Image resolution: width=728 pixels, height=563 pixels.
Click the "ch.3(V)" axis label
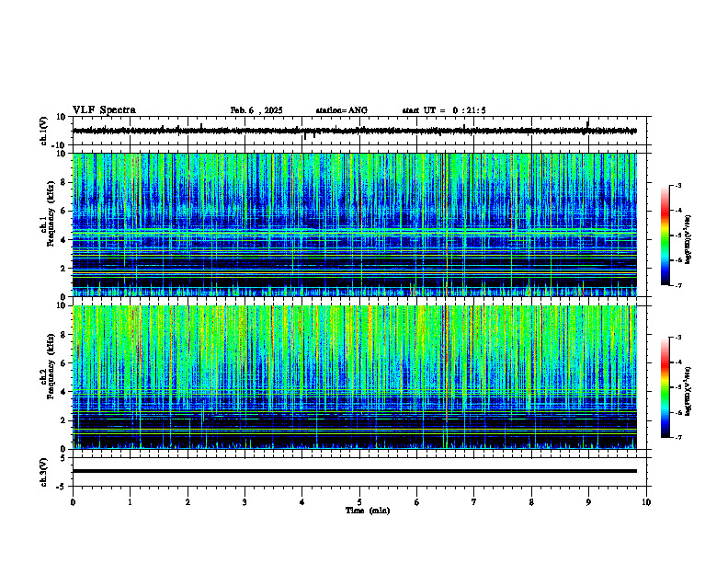43,472
